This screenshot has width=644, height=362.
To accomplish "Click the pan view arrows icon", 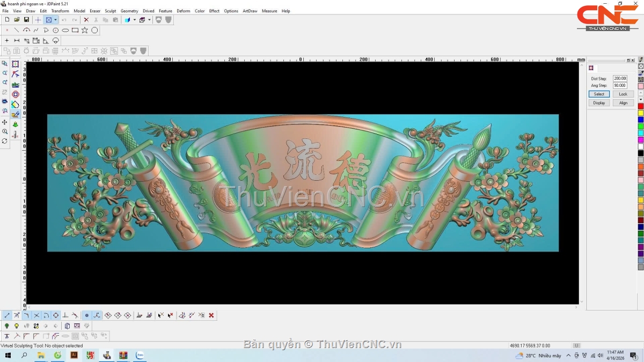I will (5, 122).
